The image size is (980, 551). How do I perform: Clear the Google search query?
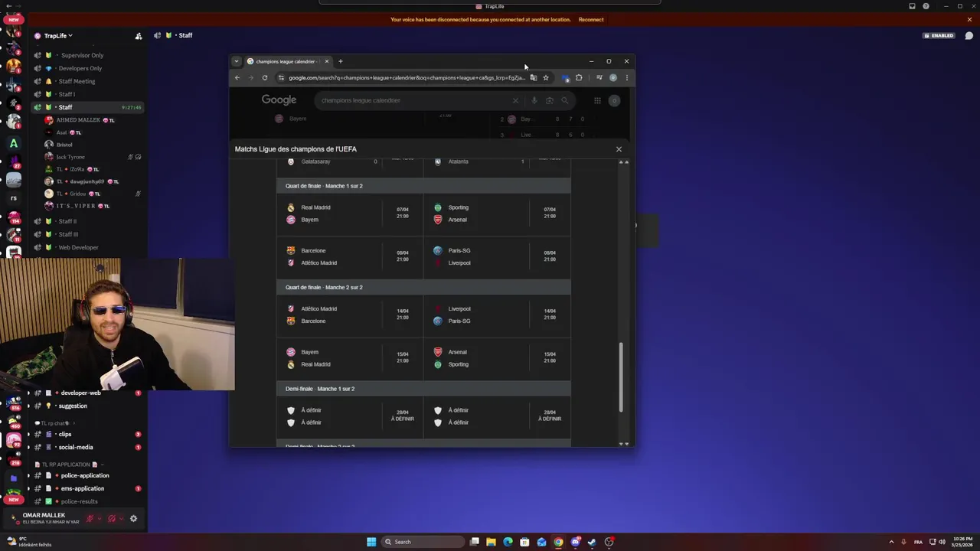tap(515, 100)
